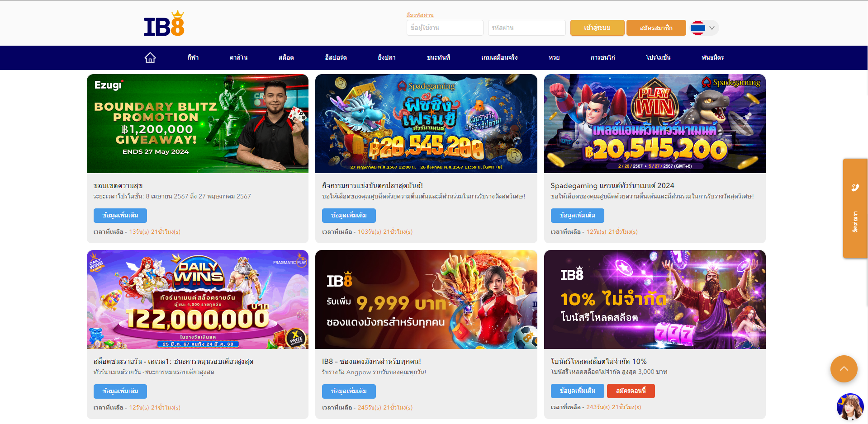This screenshot has height=424, width=868.
Task: Open the Boundary Blitz promotion banner
Action: tap(198, 124)
